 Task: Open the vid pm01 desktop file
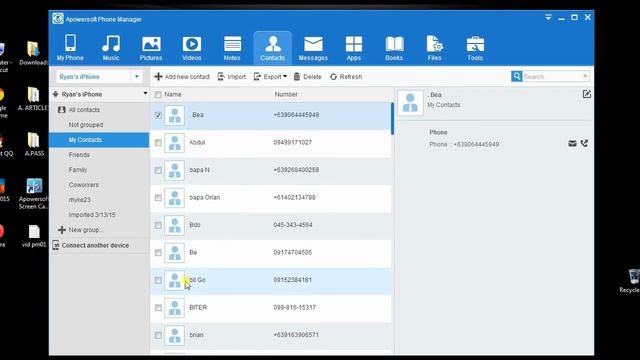(x=34, y=236)
